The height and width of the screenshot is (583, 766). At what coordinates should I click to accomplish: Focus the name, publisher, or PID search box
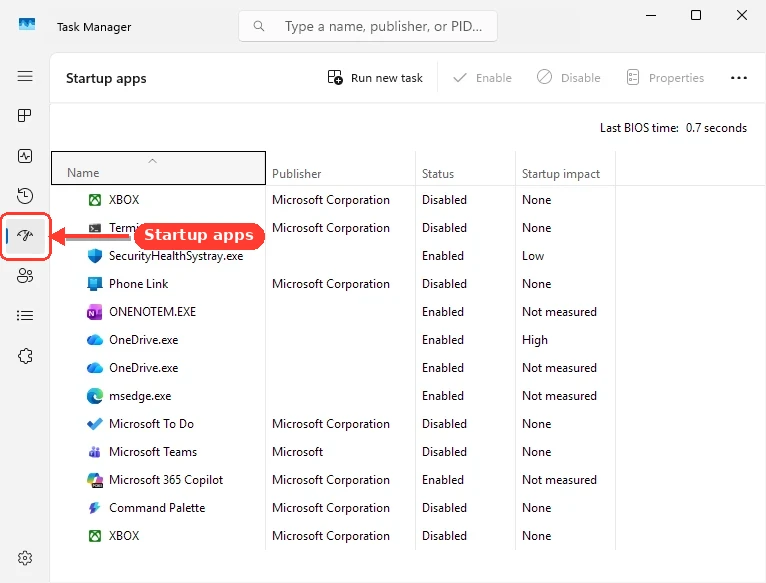368,26
